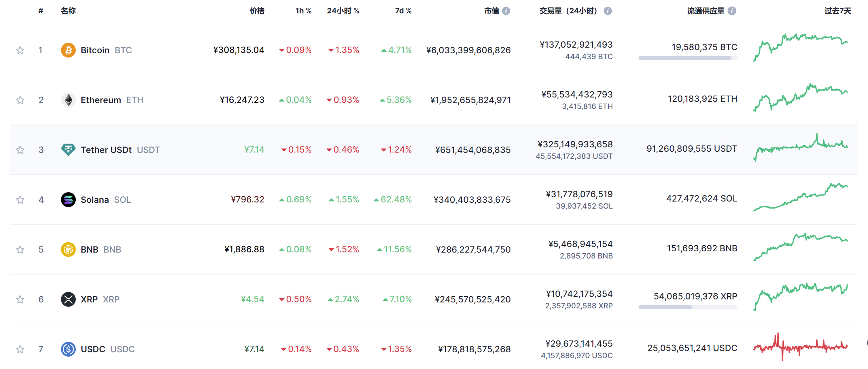Click the Ethereum diamond logo
The image size is (868, 369).
(x=68, y=100)
